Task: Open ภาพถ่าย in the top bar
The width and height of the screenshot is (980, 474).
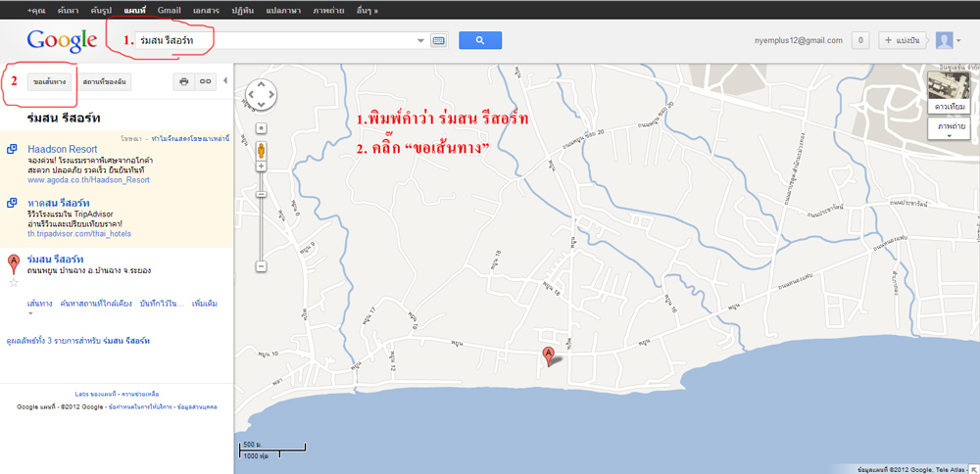Action: [x=328, y=11]
